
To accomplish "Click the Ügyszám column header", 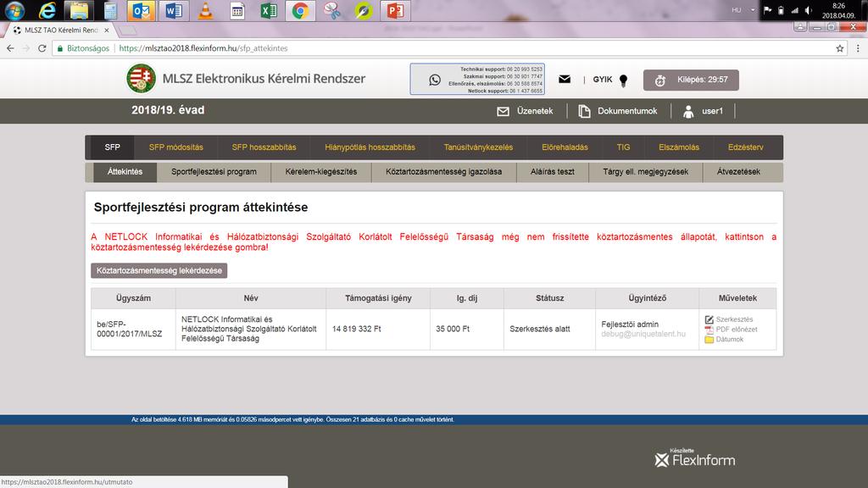I will [133, 297].
